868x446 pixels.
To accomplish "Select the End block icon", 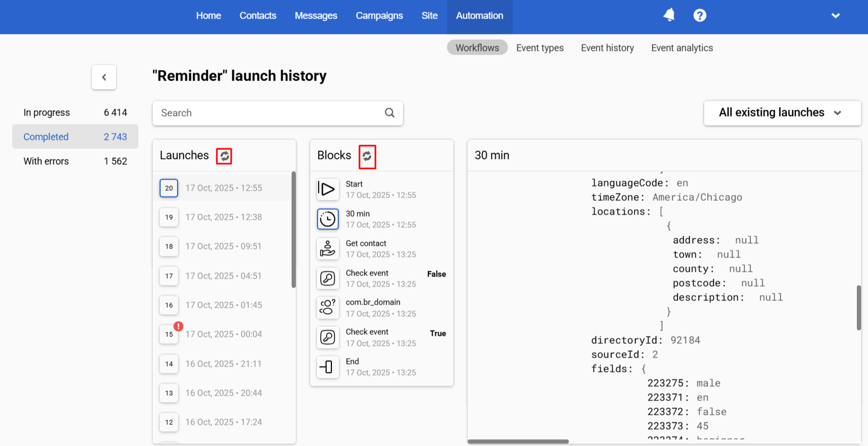I will [328, 367].
